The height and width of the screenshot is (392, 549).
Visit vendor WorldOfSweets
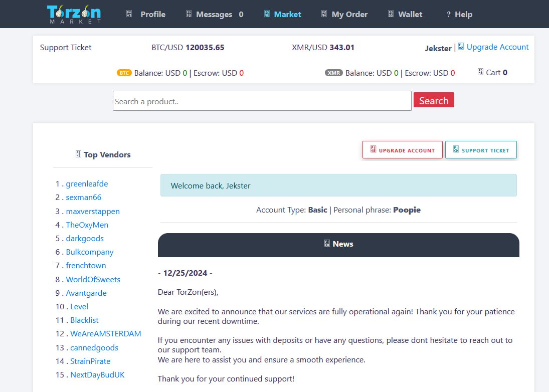93,279
